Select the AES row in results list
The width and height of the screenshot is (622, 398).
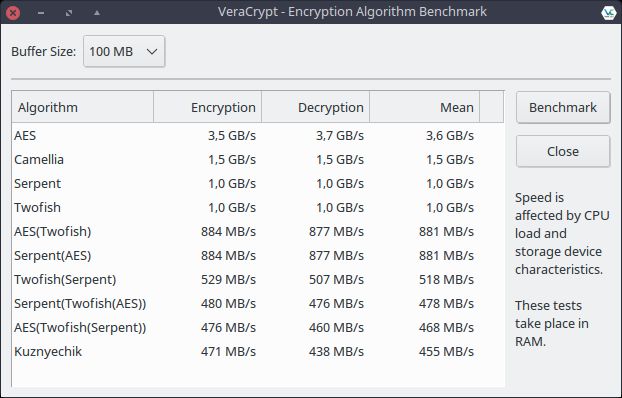pyautogui.click(x=258, y=136)
